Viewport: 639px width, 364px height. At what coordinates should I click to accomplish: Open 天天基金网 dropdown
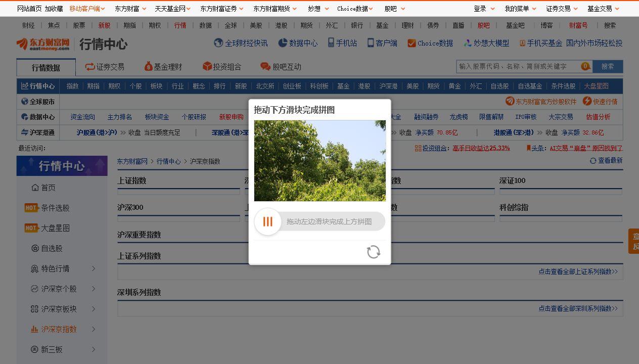[x=172, y=9]
